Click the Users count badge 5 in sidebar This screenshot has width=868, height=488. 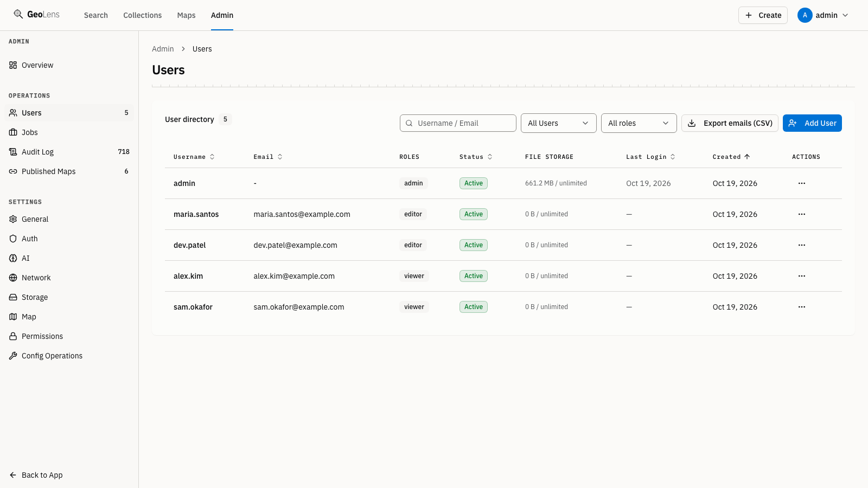point(126,113)
